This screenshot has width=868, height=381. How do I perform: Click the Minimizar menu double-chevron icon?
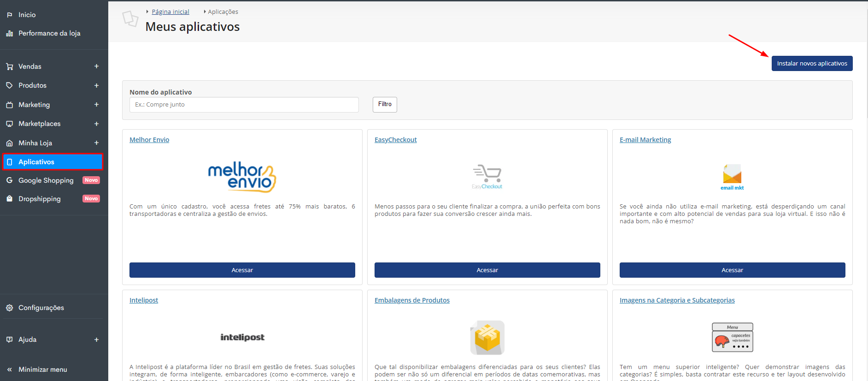coord(9,369)
